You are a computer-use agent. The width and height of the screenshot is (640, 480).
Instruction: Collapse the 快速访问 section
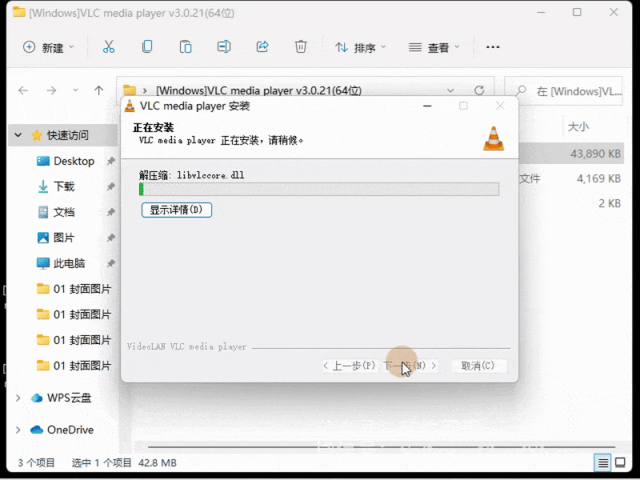pos(17,135)
